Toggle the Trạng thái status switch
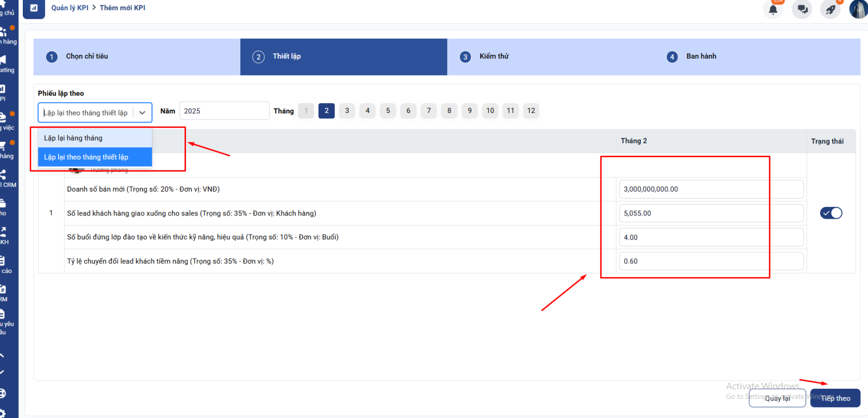The image size is (868, 418). coord(831,213)
